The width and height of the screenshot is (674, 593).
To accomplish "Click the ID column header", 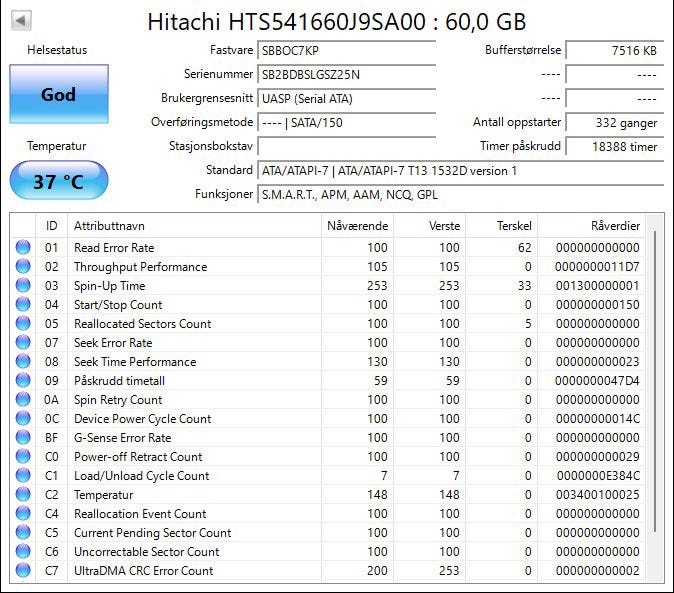I will [x=51, y=226].
